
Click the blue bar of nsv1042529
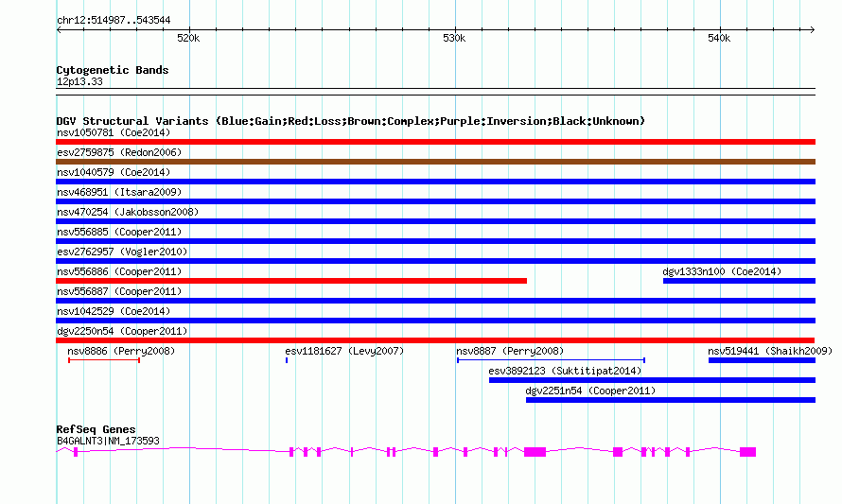point(435,321)
